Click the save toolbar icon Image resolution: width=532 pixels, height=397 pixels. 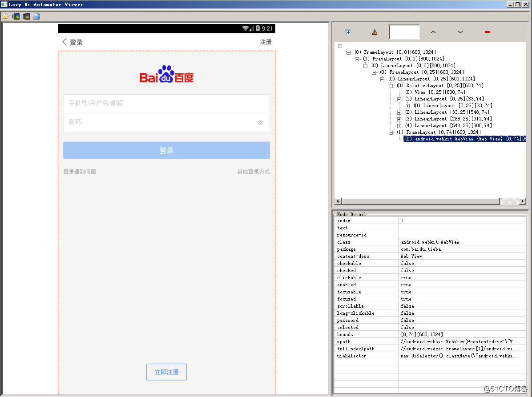coord(36,16)
